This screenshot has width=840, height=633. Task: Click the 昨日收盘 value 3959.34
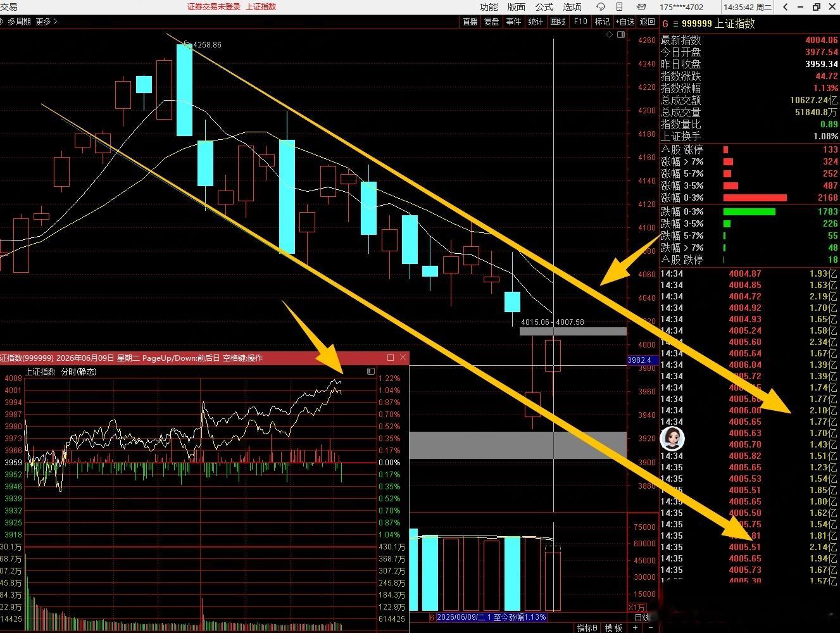point(821,64)
